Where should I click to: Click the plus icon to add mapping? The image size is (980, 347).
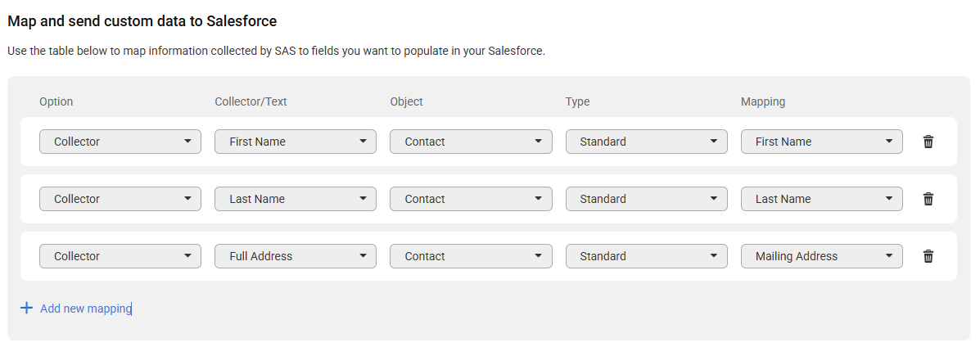pos(26,309)
